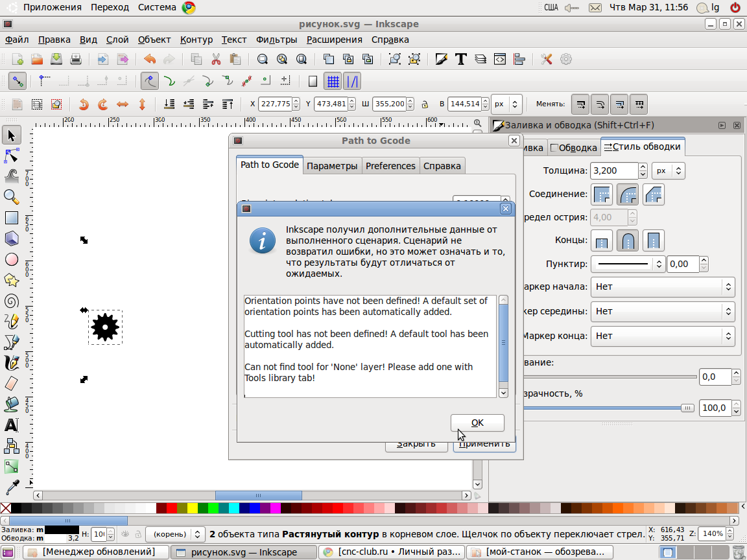This screenshot has width=747, height=560.
Task: Open the Расширения menu
Action: (x=335, y=40)
